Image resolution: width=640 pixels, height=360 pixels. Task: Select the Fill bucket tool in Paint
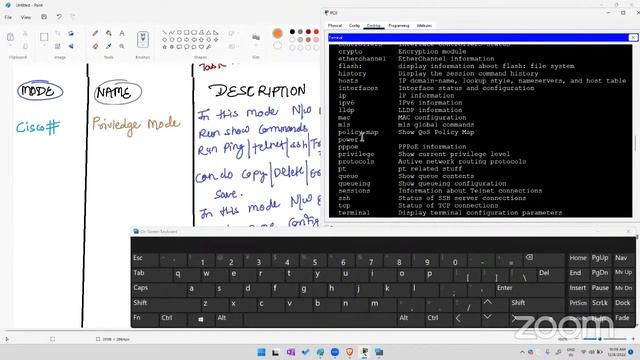click(x=109, y=33)
